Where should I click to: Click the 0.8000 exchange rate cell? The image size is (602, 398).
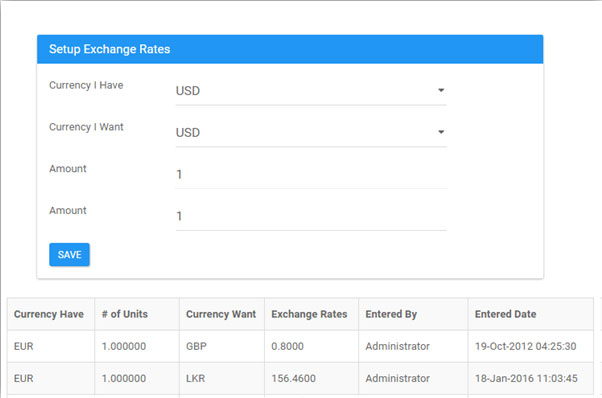coord(311,346)
